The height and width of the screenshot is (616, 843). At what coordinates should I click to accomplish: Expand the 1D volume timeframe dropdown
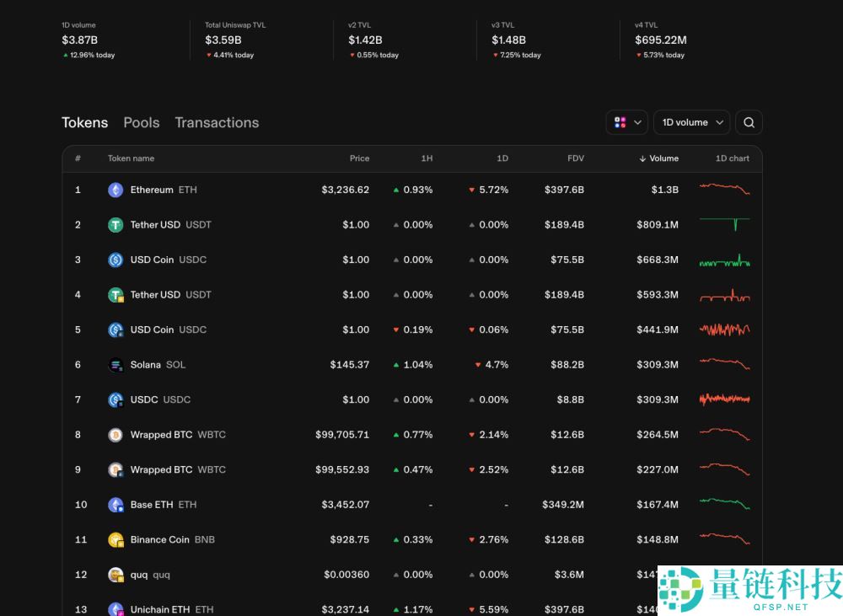tap(692, 122)
